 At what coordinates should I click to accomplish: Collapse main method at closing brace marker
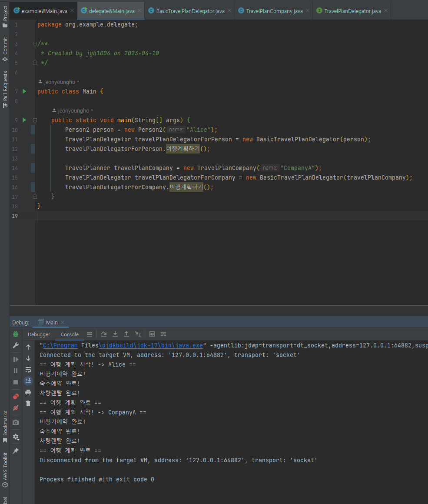(35, 197)
